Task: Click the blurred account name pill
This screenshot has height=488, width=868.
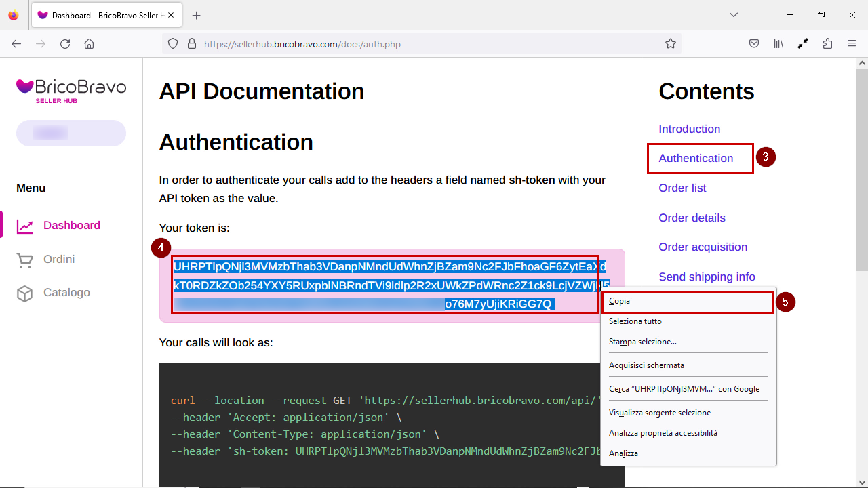Action: coord(71,133)
